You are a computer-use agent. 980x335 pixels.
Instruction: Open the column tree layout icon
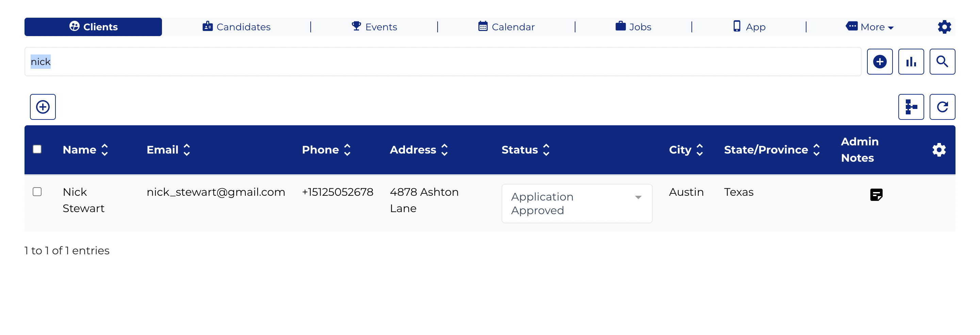click(911, 107)
